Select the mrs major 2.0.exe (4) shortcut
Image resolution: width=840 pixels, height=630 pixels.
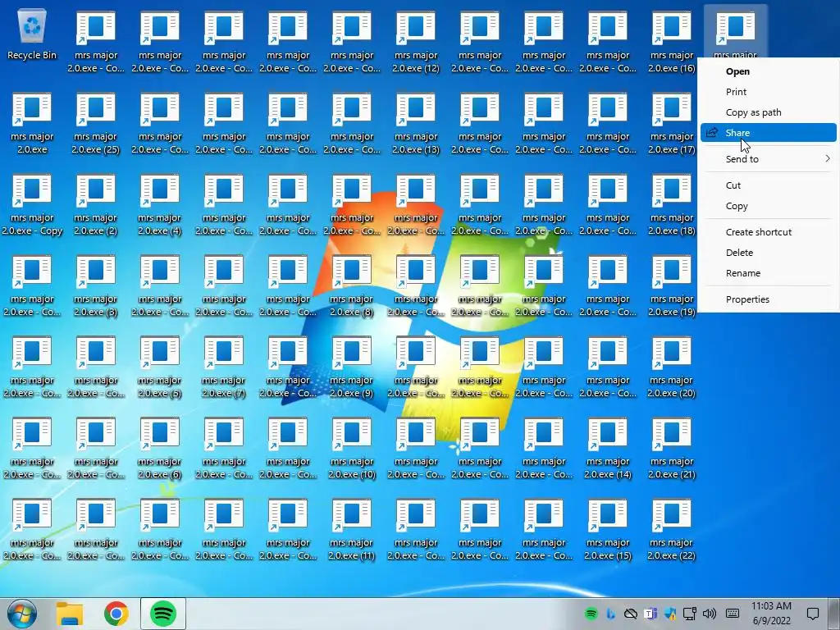pos(160,206)
